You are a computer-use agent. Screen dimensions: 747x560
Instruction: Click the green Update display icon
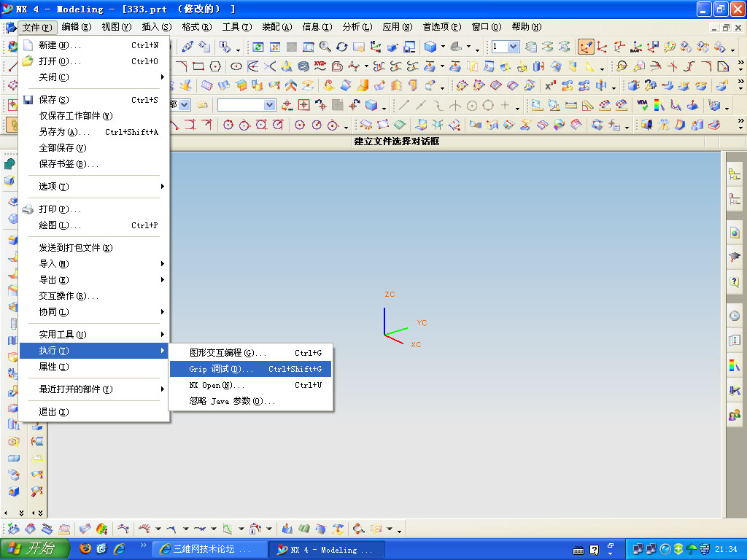coord(258,47)
